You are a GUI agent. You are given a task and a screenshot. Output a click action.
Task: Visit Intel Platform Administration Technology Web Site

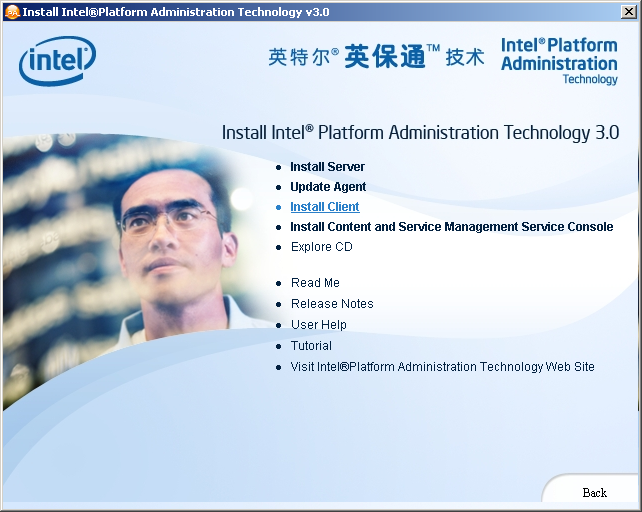tap(442, 367)
